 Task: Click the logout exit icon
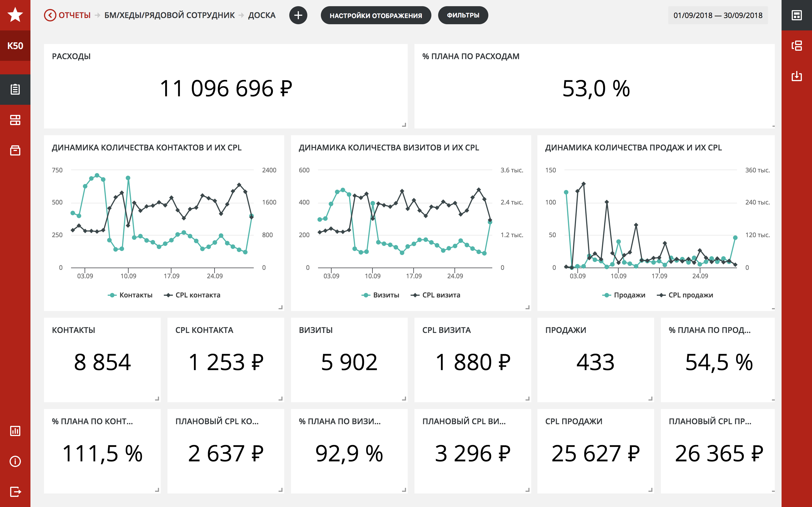15,492
